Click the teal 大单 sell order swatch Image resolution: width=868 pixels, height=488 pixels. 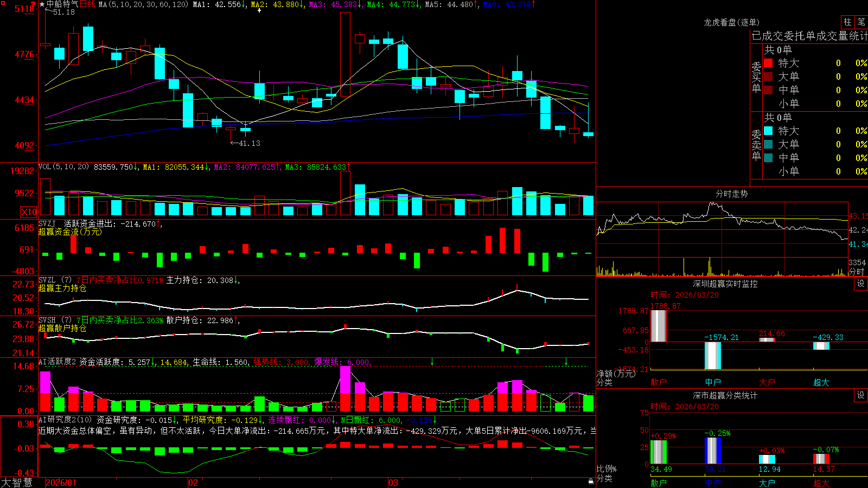[768, 144]
